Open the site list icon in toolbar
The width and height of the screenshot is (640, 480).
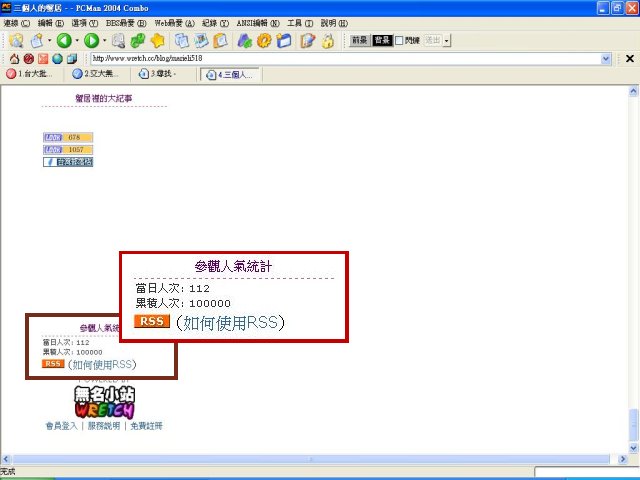(x=16, y=40)
